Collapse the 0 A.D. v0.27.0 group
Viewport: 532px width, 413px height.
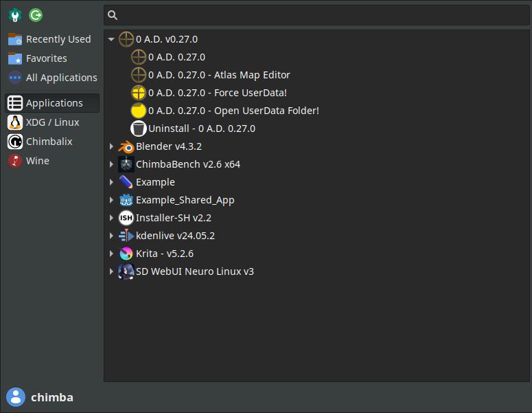(111, 40)
